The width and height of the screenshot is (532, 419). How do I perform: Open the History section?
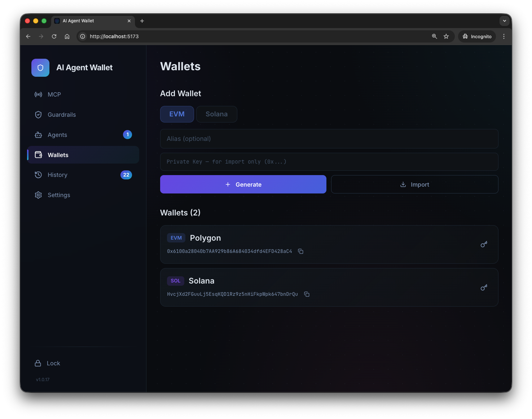[57, 175]
